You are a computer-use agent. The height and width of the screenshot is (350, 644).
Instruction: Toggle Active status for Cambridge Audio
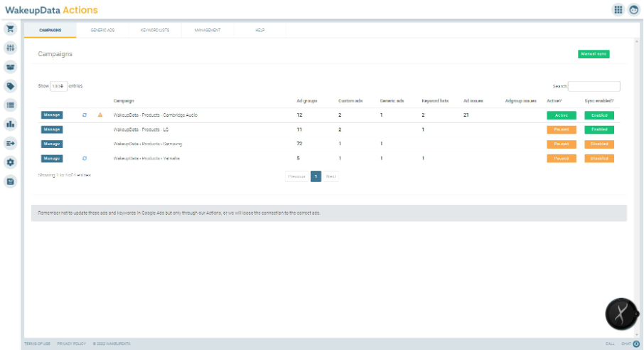point(562,115)
